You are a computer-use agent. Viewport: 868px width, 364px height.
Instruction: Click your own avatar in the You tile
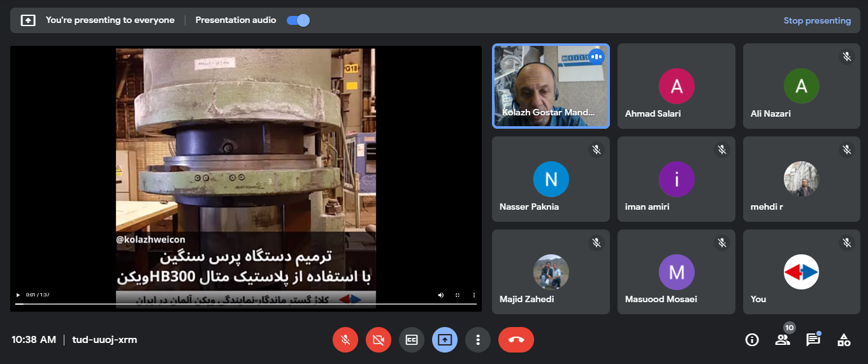(x=801, y=272)
